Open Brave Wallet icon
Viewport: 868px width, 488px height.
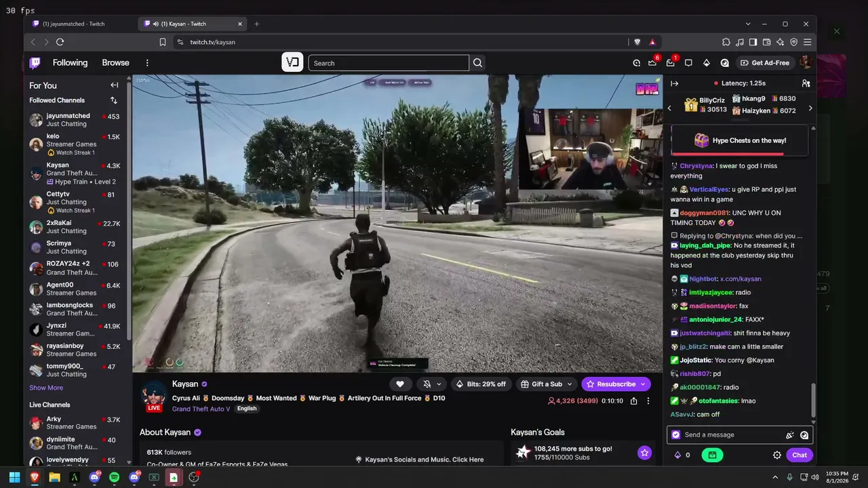[767, 42]
